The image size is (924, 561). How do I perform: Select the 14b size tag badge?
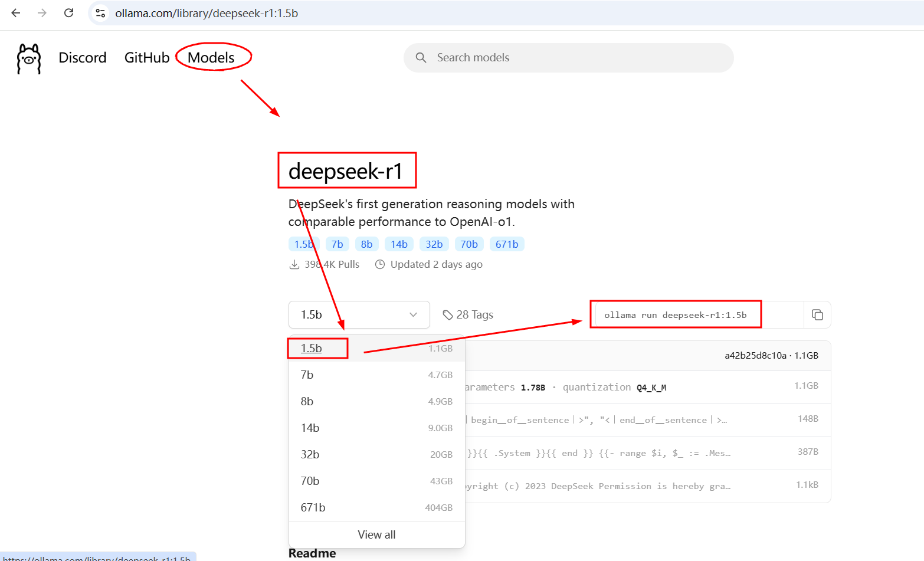[399, 244]
